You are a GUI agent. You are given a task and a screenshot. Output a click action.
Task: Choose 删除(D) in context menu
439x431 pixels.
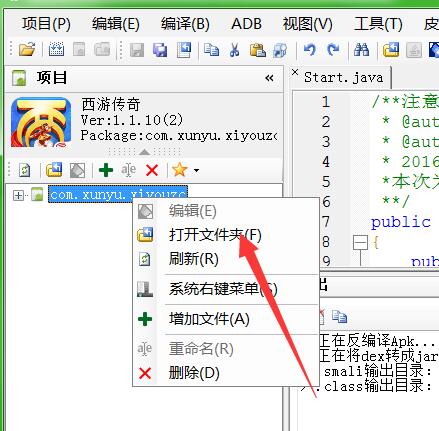[194, 373]
